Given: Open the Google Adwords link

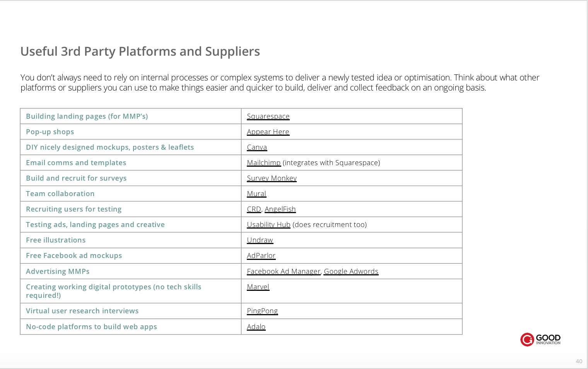Looking at the screenshot, I should click(351, 272).
